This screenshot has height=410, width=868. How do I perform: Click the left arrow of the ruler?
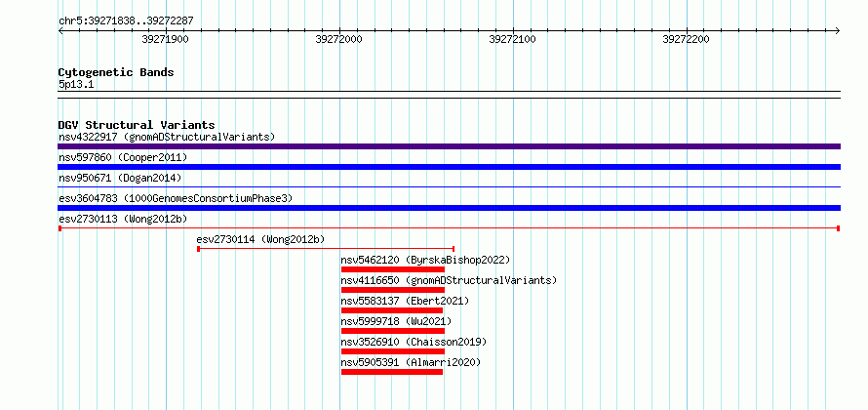[x=60, y=30]
